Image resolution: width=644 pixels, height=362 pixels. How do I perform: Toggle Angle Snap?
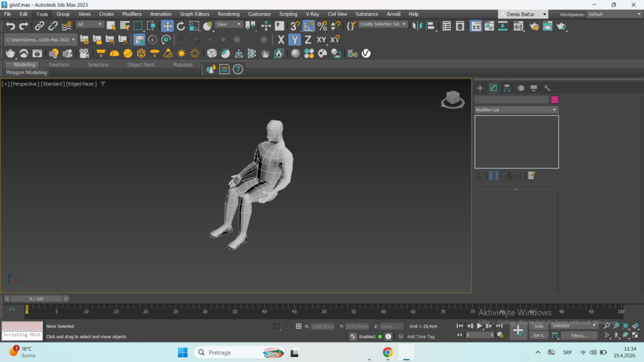click(308, 26)
